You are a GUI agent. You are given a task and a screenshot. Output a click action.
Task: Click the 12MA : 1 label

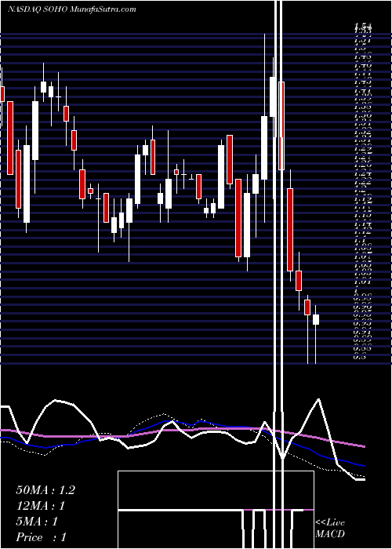tap(41, 506)
